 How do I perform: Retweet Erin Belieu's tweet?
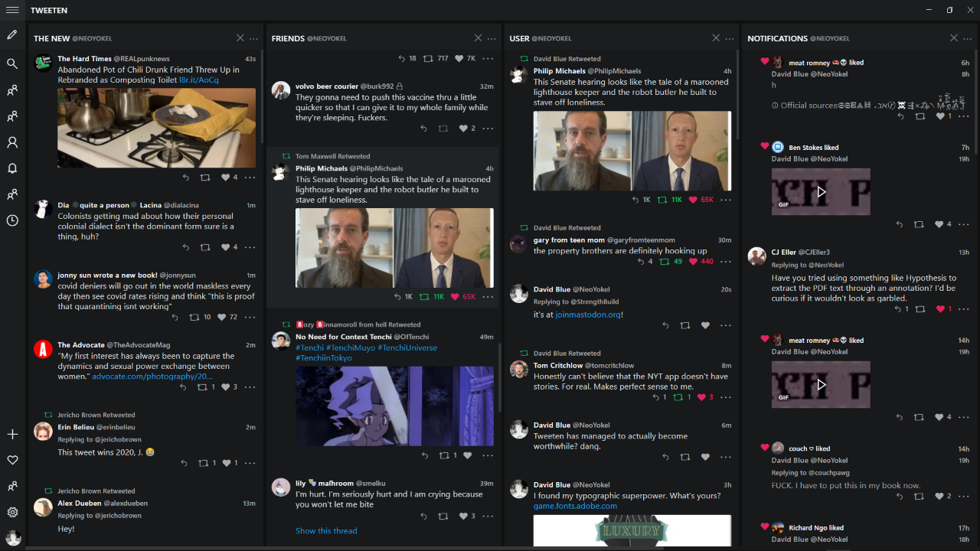[x=203, y=463]
